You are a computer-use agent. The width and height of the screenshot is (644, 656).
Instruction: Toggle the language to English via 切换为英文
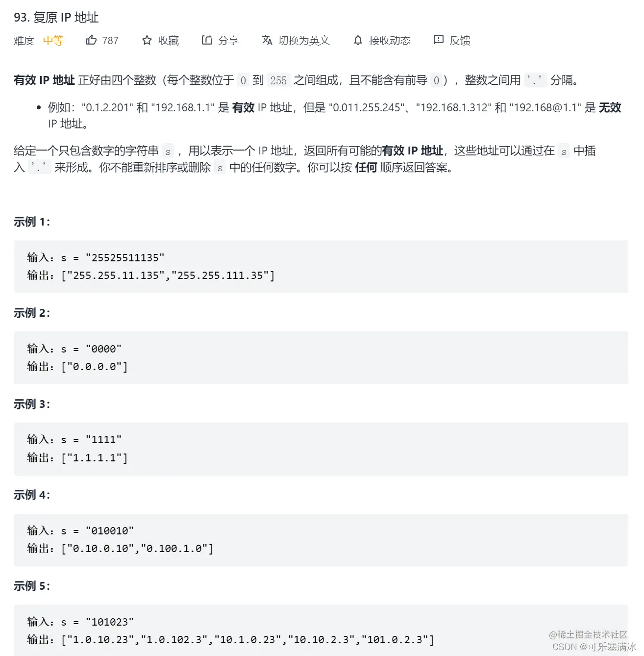(x=304, y=40)
